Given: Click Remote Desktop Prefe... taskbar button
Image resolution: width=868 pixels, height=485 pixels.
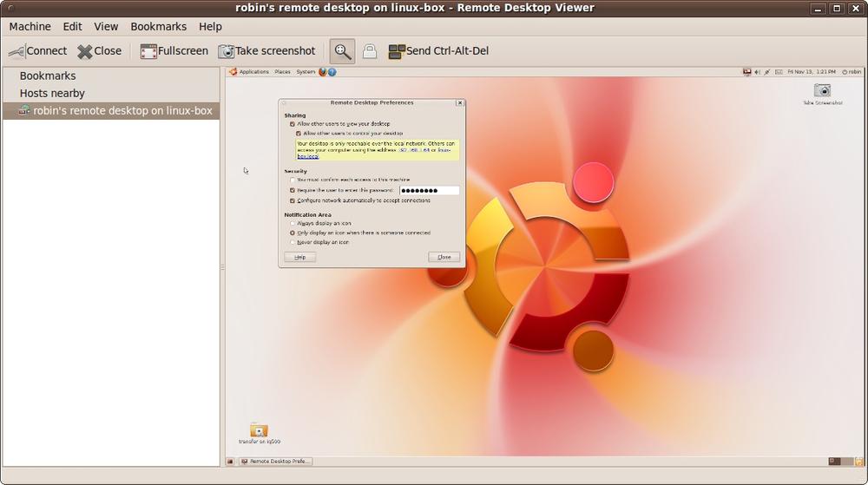Looking at the screenshot, I should coord(276,462).
